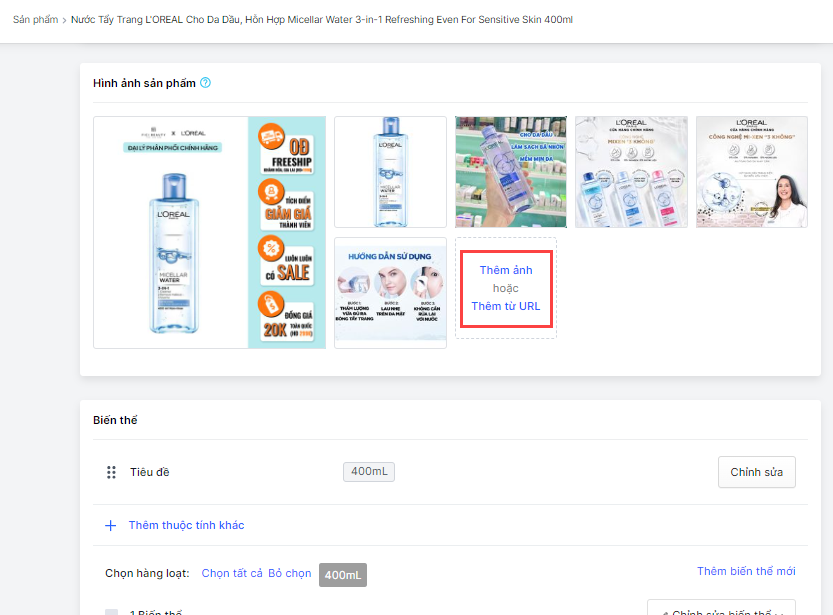
Task: Select the three-bottles L'OREAL thumbnail
Action: (631, 172)
